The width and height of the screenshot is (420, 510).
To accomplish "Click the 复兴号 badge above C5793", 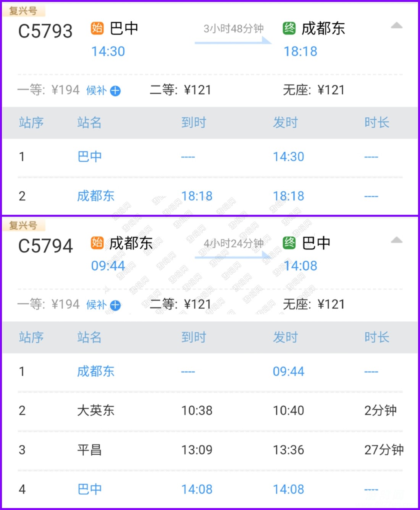I will 23,11.
